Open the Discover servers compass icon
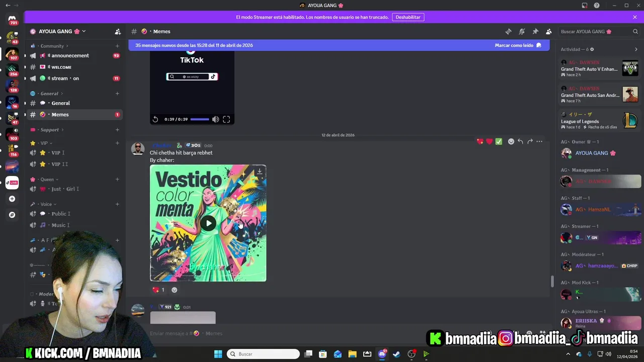This screenshot has height=362, width=644. (x=12, y=215)
